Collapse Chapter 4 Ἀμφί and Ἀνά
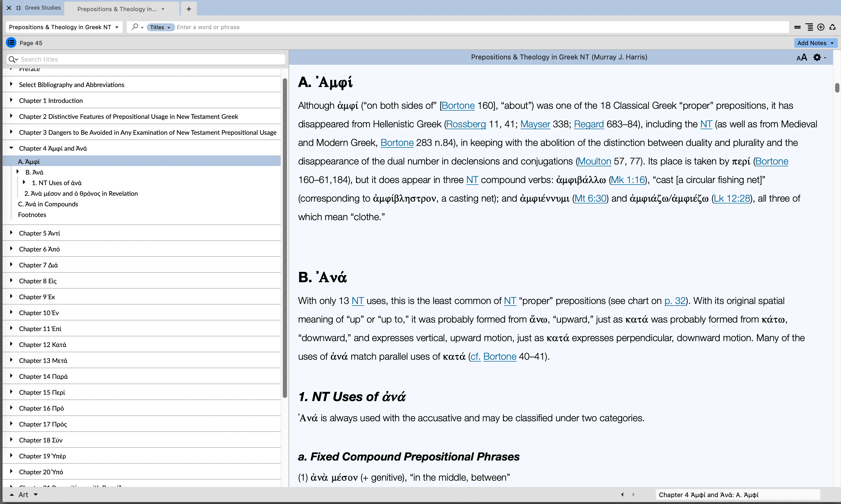 tap(11, 148)
